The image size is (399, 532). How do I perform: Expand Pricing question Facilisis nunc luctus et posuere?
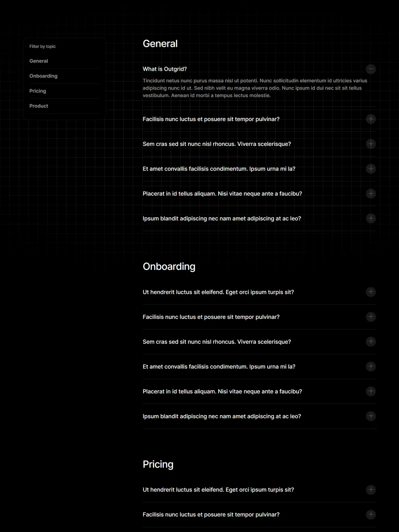tap(259, 515)
